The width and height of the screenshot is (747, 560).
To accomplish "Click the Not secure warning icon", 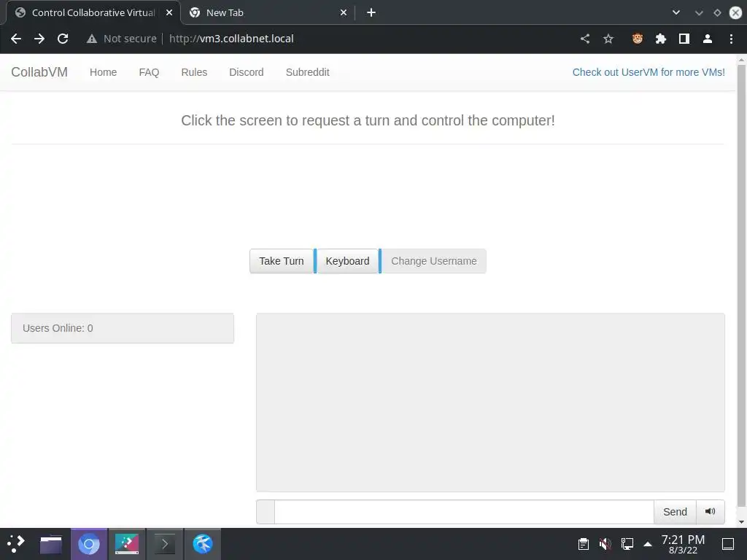I will tap(91, 39).
